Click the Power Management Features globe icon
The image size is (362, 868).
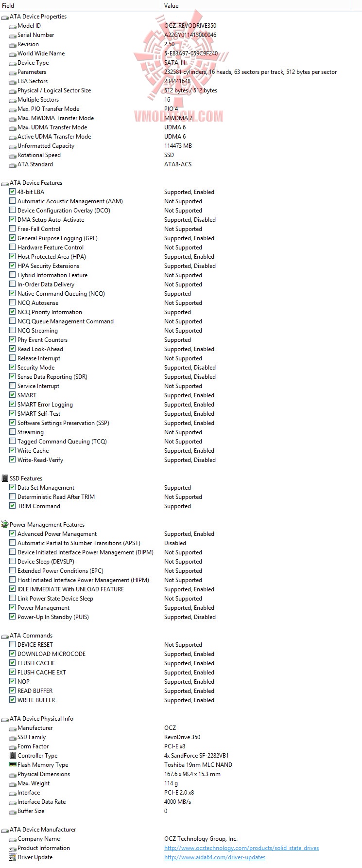click(x=5, y=525)
